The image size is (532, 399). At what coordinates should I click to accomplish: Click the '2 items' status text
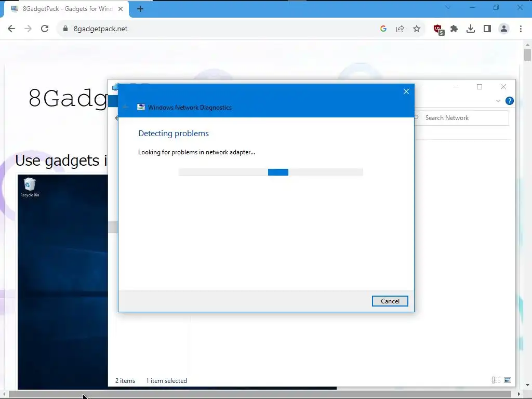coord(125,381)
